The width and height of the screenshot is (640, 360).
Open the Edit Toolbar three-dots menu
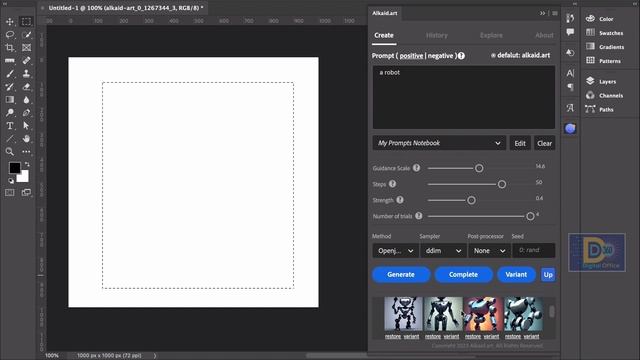[x=27, y=152]
